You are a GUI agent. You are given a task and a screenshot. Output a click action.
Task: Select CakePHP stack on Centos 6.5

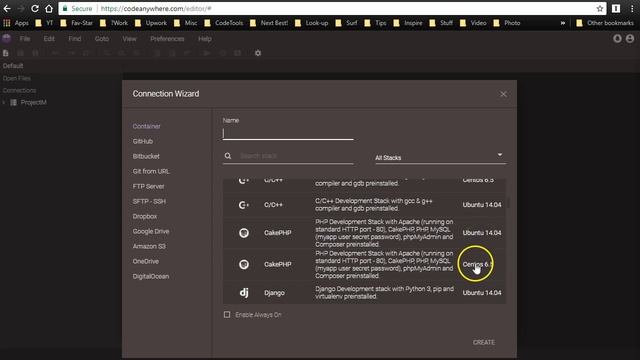364,264
